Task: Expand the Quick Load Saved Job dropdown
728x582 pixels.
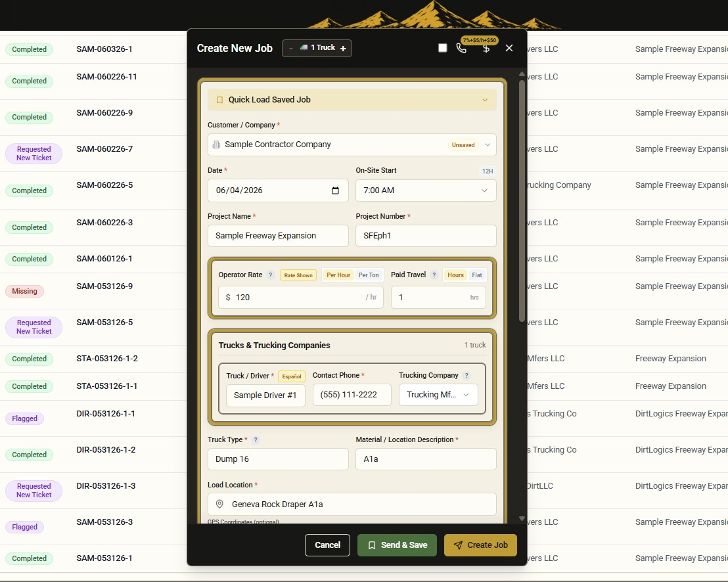Action: click(485, 100)
